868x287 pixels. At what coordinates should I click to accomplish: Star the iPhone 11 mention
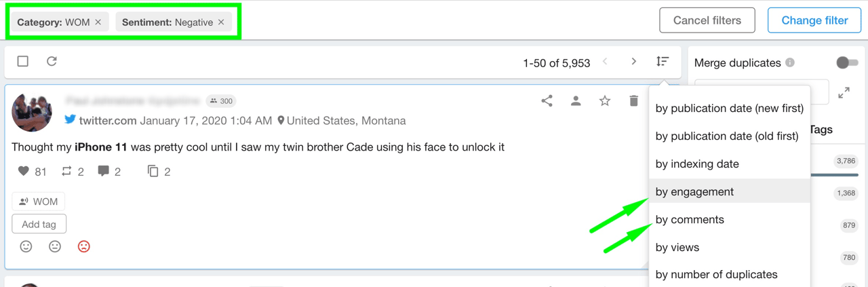coord(605,101)
